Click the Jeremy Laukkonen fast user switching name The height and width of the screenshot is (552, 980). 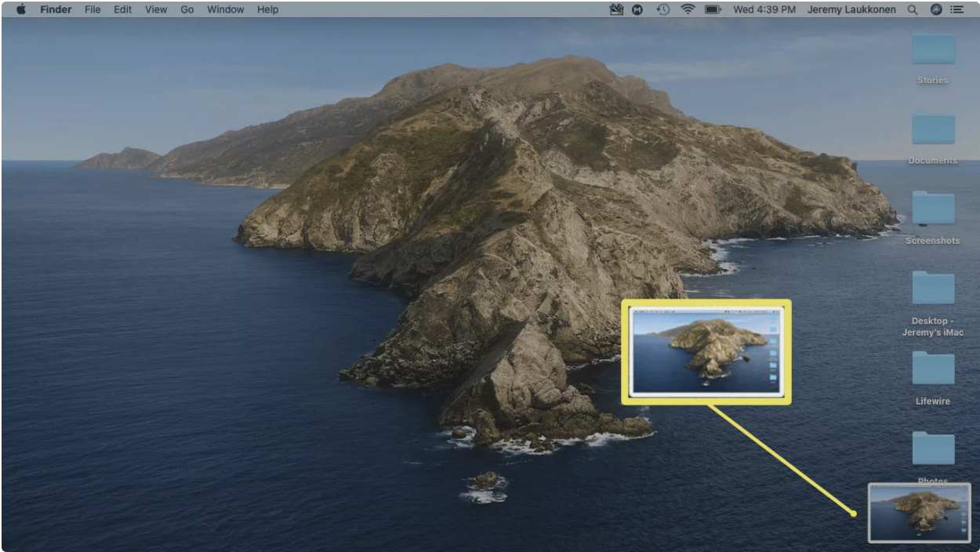pos(851,9)
